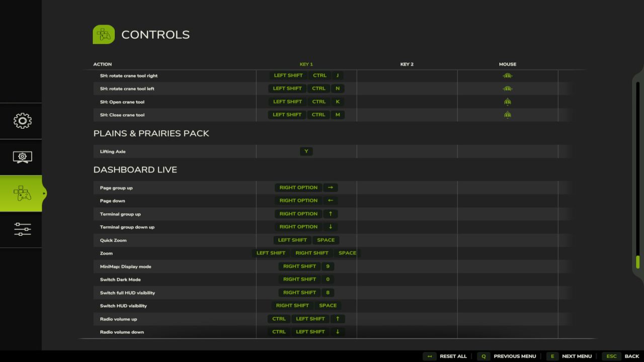Click the SPACE key binding for Quick Zoom
644x362 pixels.
[x=326, y=240]
